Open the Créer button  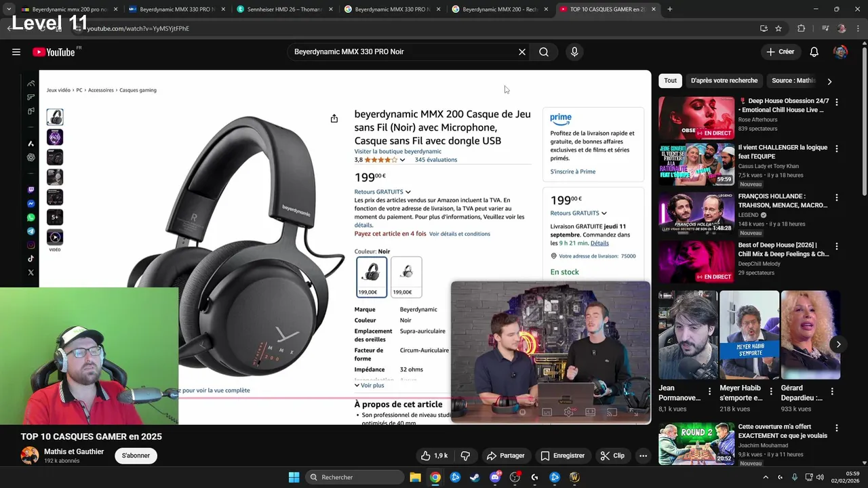pyautogui.click(x=780, y=52)
